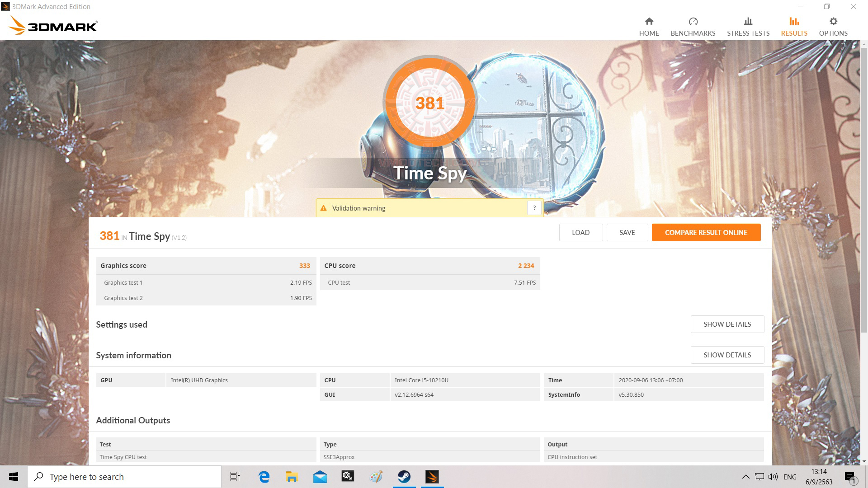The width and height of the screenshot is (868, 488).
Task: Click the 3DMark logo
Action: (x=53, y=26)
